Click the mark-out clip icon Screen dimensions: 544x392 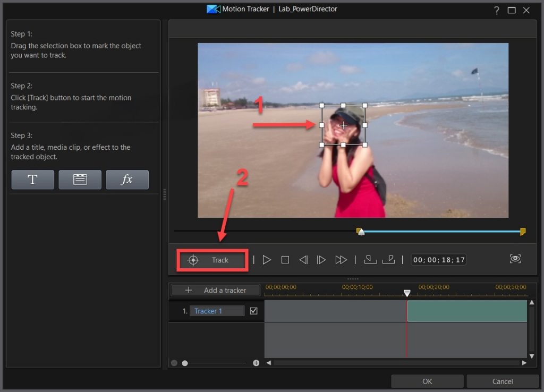(388, 260)
